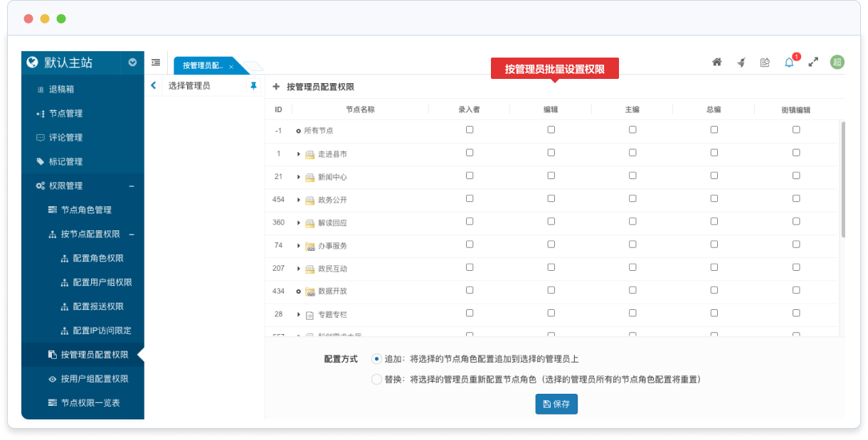Screen dimensions: 868x440
Task: Click the 保存 save button
Action: coord(556,404)
